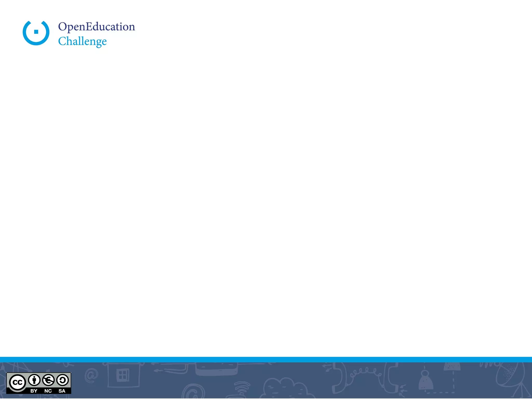
Task: Click the attribution person icon in the license badge
Action: (x=34, y=380)
